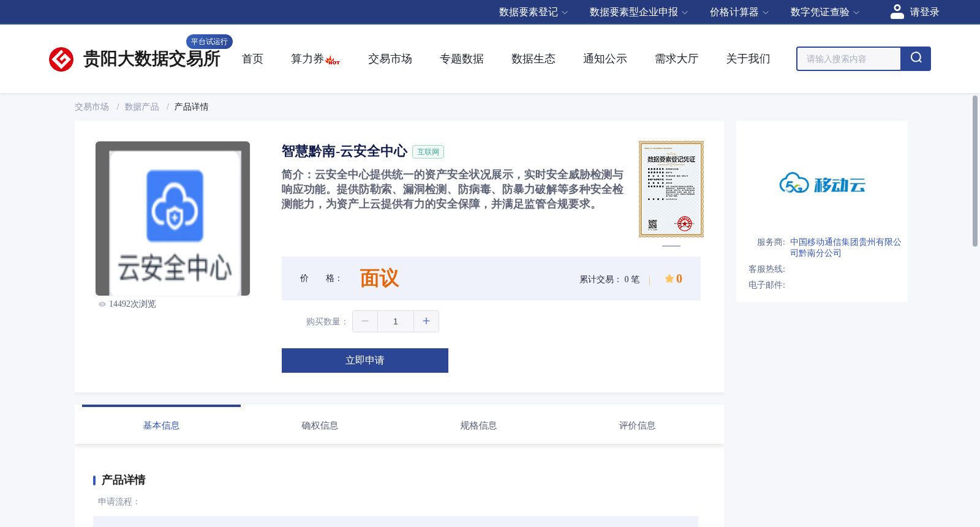This screenshot has width=980, height=527.
Task: Click the product title 智慧黔南-云安全中心
Action: pyautogui.click(x=344, y=151)
